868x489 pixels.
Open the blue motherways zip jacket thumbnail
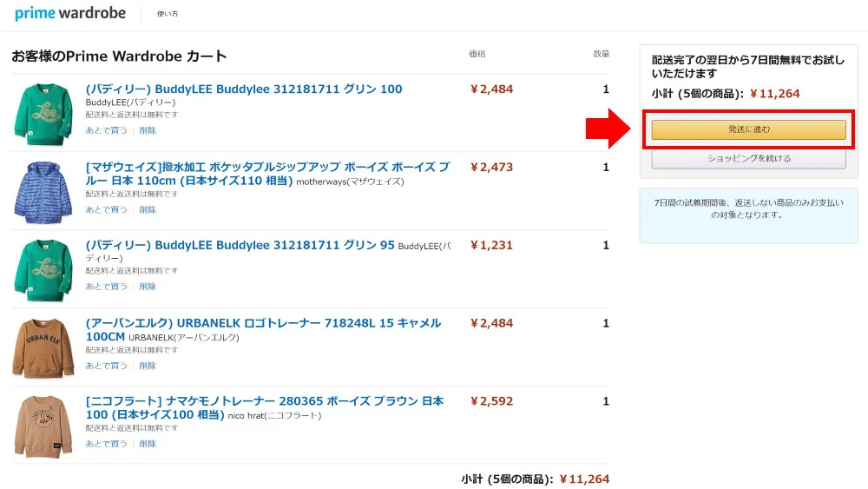pyautogui.click(x=43, y=191)
